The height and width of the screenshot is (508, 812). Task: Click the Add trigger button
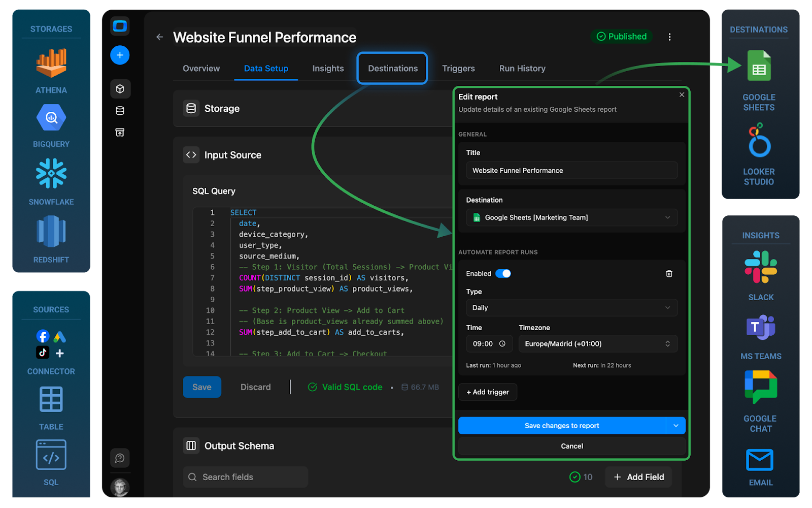point(487,392)
